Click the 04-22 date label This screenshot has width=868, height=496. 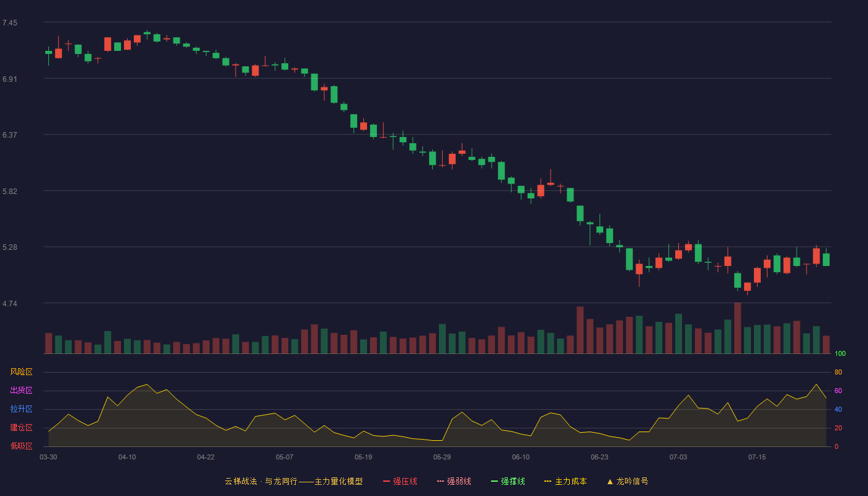[206, 457]
